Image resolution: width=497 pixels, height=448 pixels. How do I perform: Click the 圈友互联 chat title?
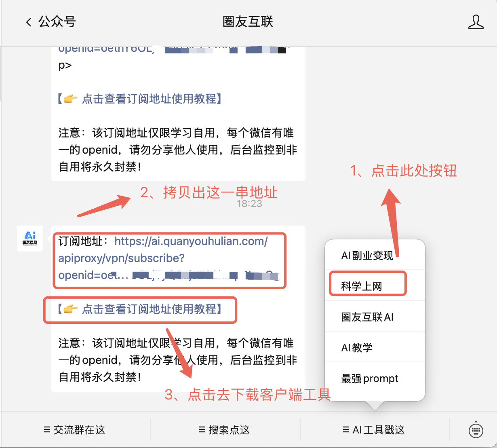coord(248,22)
